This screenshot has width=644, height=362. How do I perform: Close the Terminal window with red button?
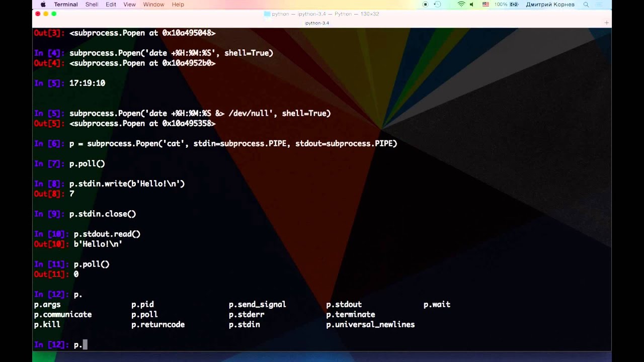point(38,14)
